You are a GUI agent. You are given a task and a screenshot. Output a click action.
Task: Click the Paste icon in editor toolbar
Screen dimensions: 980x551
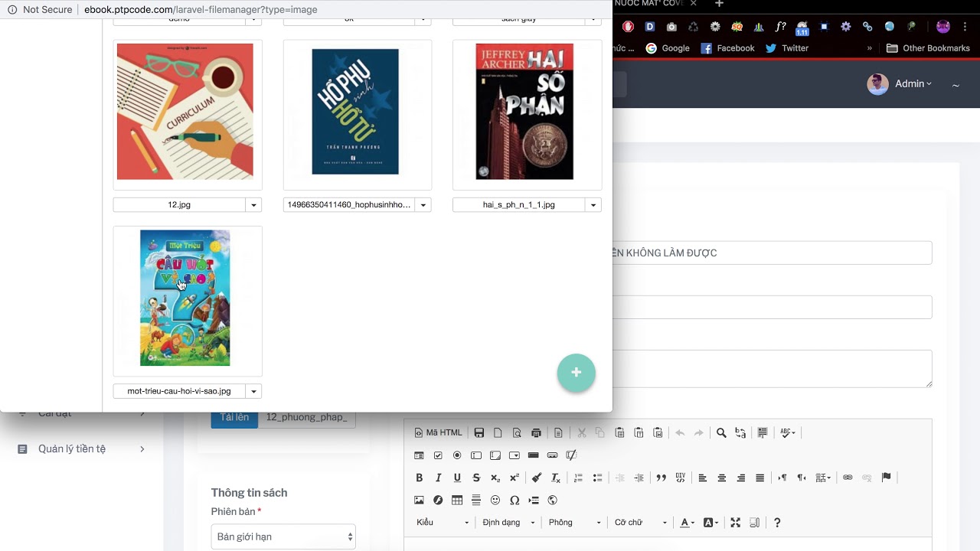click(620, 433)
